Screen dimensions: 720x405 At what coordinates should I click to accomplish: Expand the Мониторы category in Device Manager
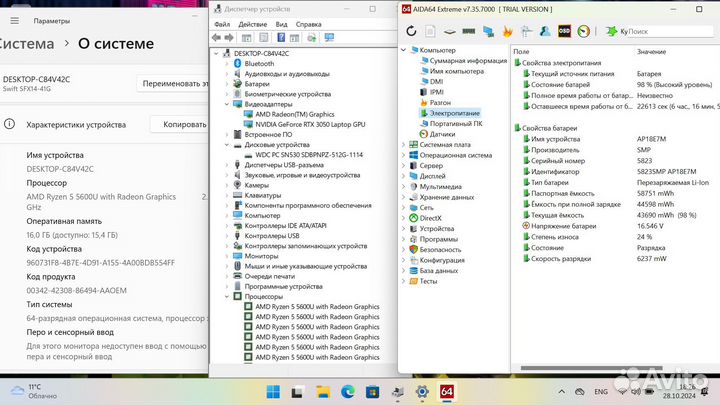227,256
